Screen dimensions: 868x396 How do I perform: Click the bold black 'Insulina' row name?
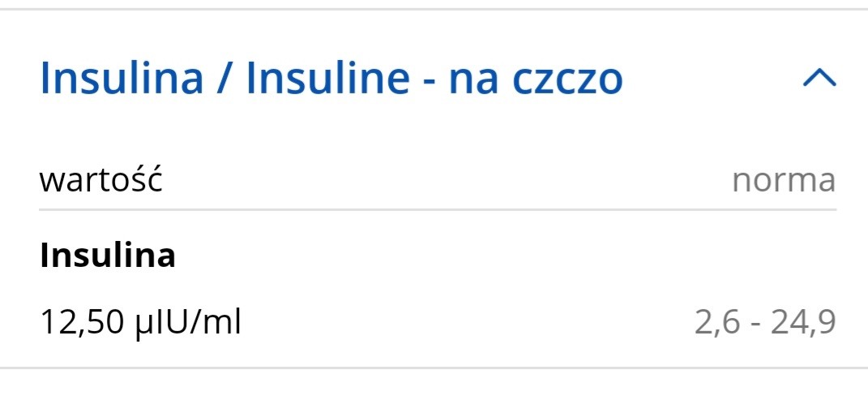tap(108, 256)
